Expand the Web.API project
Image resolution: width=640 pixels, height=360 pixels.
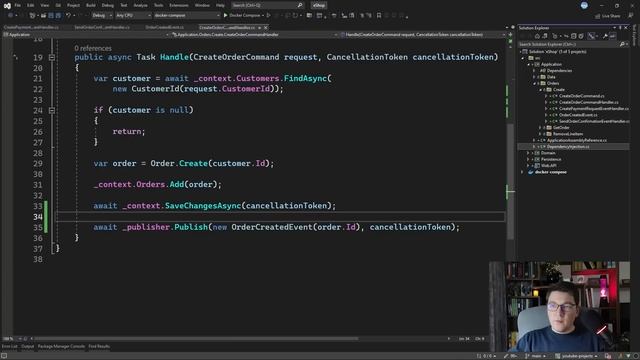pyautogui.click(x=528, y=166)
